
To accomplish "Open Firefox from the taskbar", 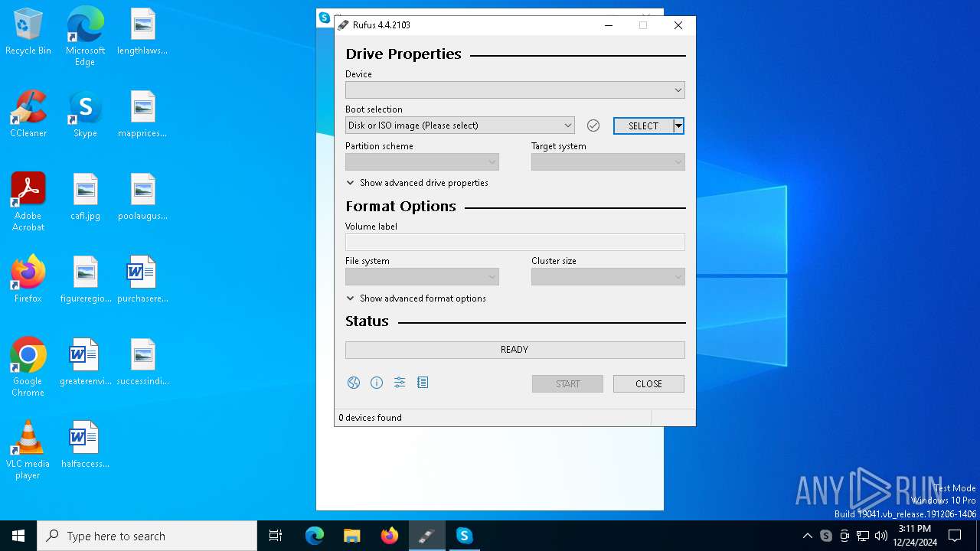I will point(390,536).
